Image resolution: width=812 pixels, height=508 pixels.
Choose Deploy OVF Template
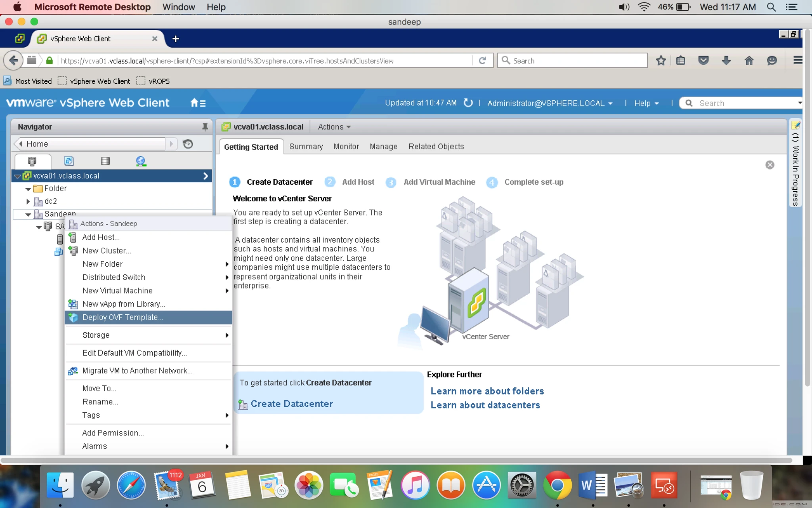[148, 317]
